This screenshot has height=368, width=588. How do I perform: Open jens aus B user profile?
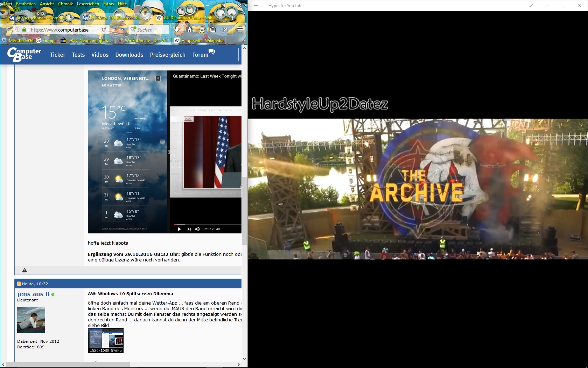33,294
